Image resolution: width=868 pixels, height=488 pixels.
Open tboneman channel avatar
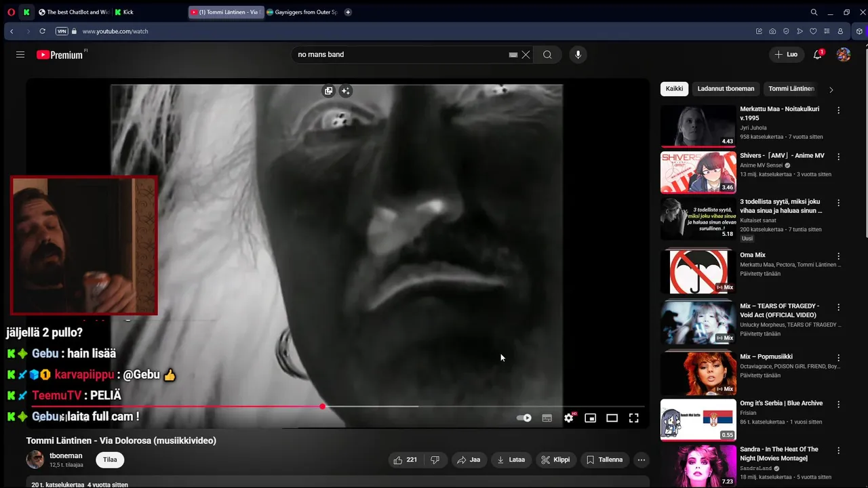(x=35, y=460)
